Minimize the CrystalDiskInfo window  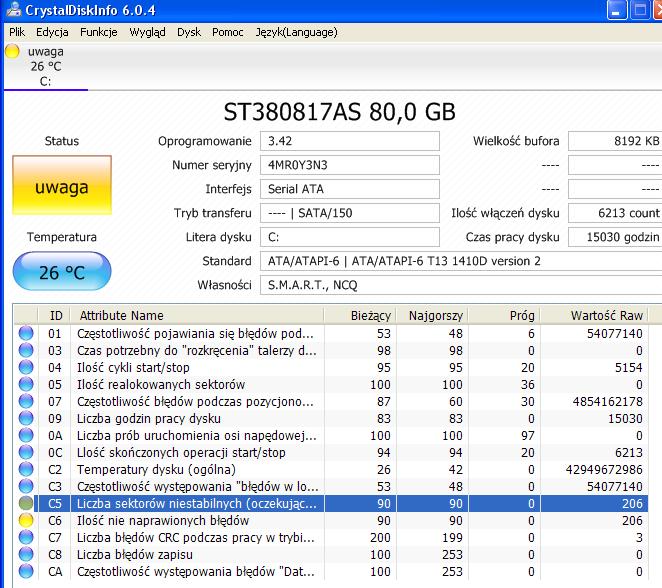pos(616,10)
